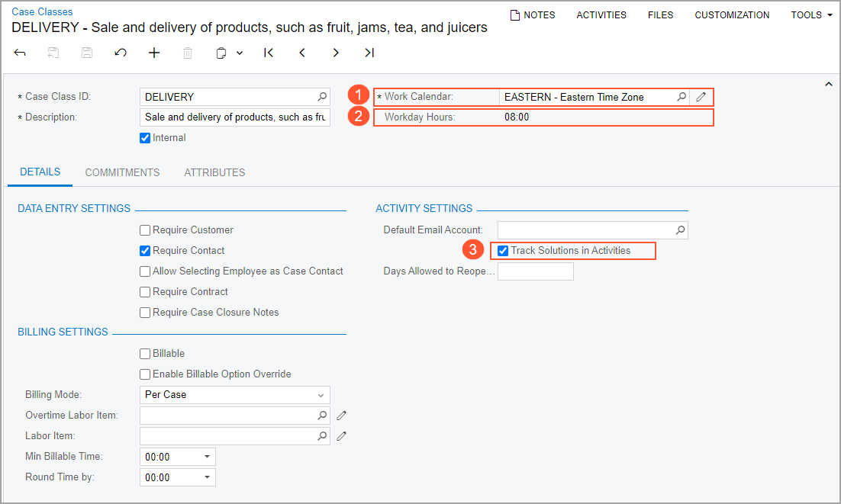
Task: Open Default Email Account lookup
Action: pos(680,230)
